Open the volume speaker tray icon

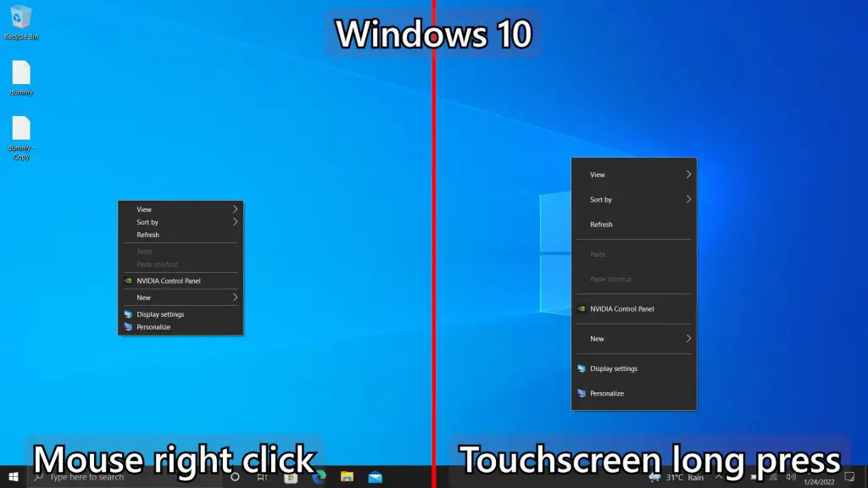[x=791, y=477]
